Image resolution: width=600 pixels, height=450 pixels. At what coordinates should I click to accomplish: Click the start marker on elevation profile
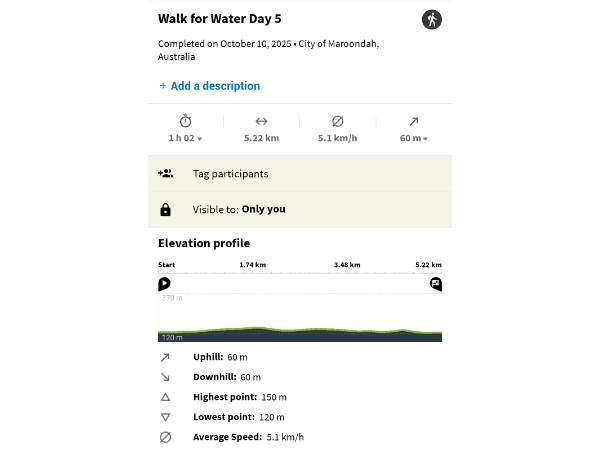coord(164,284)
